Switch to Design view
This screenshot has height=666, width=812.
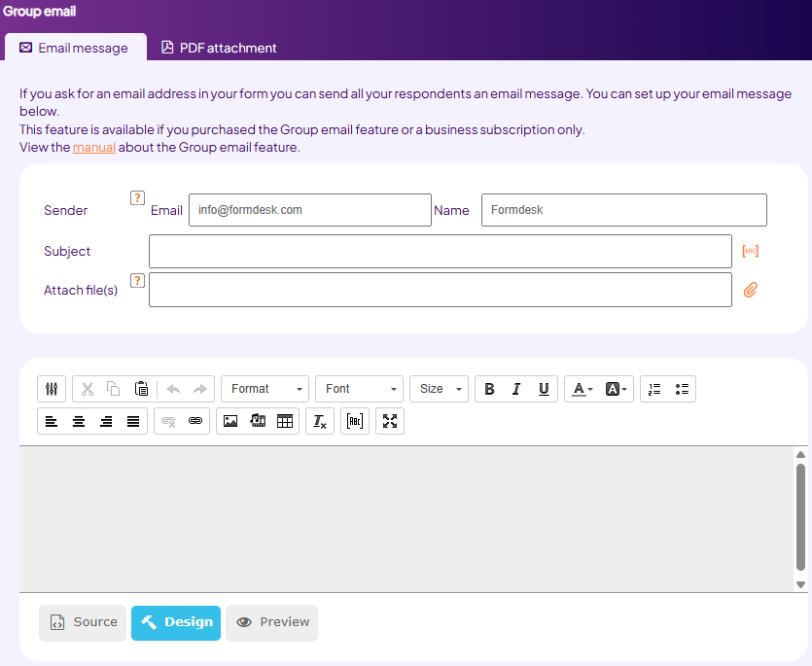pos(176,623)
